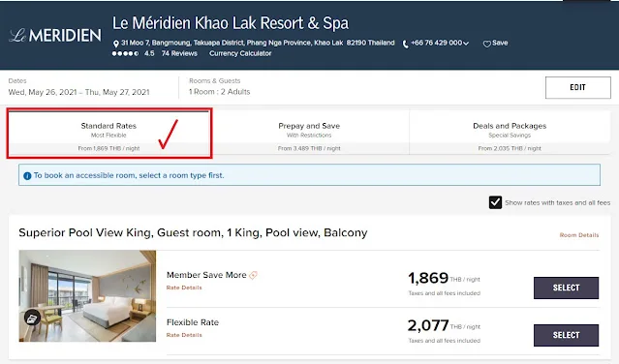The height and width of the screenshot is (364, 619).
Task: Open photo gallery icon on room image
Action: click(32, 318)
